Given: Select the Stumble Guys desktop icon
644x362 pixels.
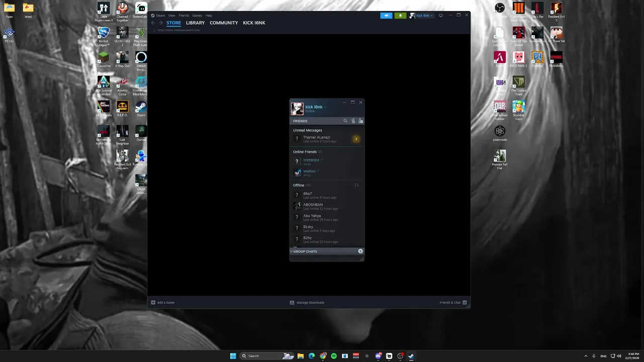Looking at the screenshot, I should pos(519,110).
